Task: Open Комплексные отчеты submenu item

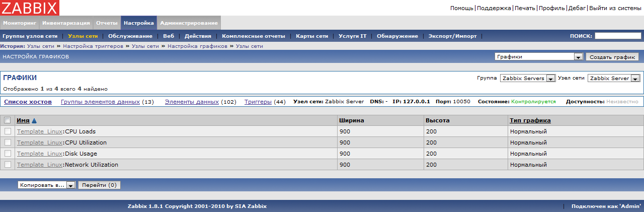Action: [254, 36]
